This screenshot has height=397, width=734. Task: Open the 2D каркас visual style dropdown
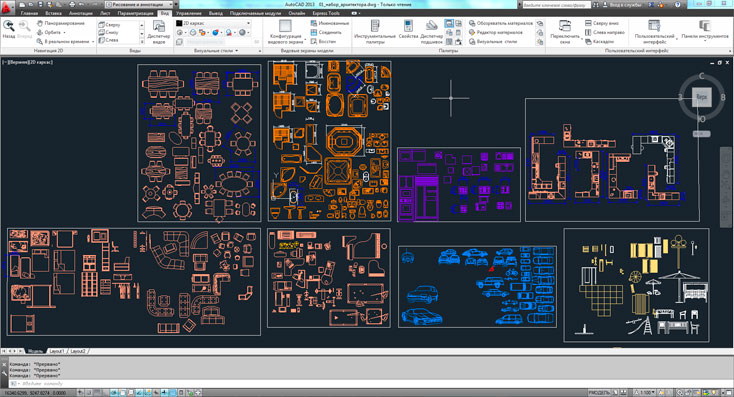coord(213,23)
